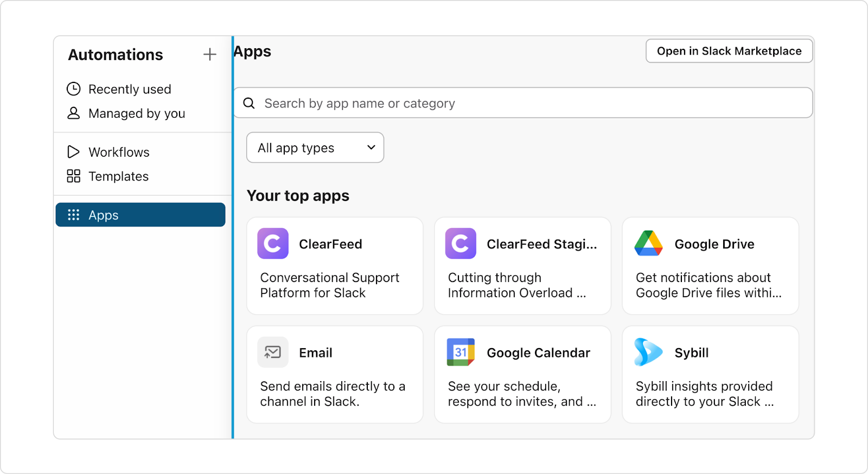Go to Workflows section

(x=119, y=152)
